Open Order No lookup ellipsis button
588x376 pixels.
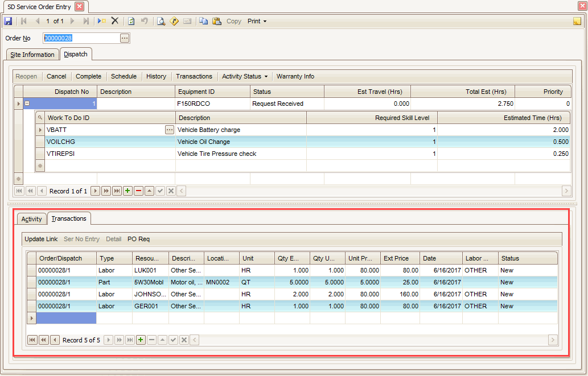pyautogui.click(x=125, y=38)
